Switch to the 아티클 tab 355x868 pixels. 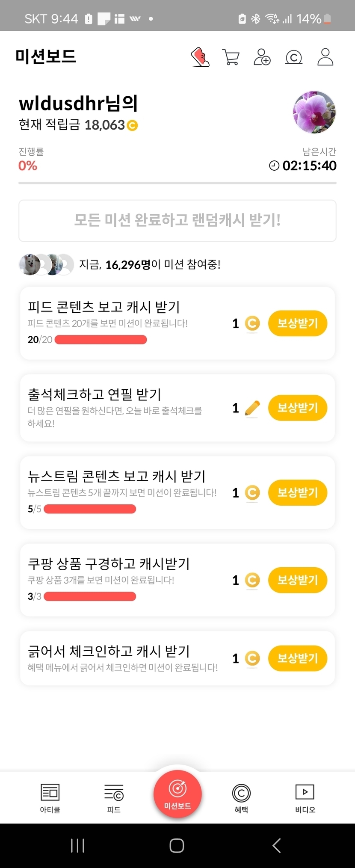(x=50, y=797)
